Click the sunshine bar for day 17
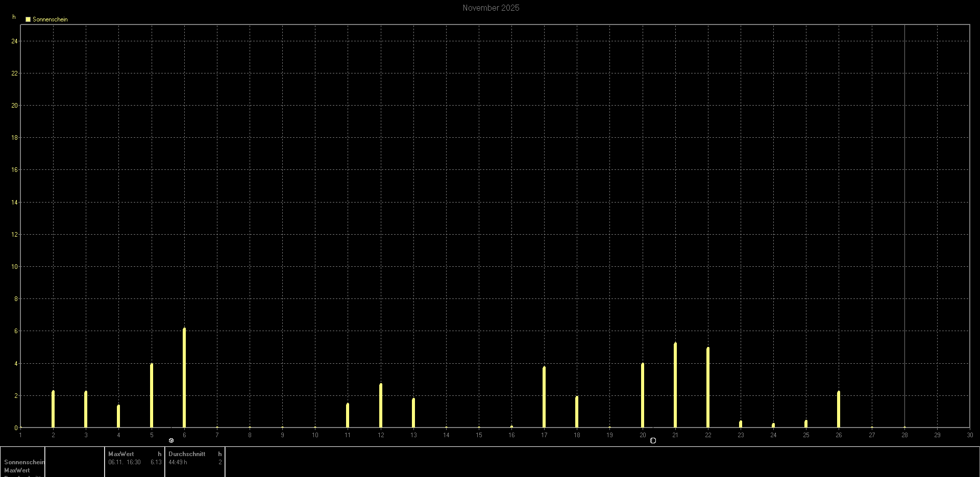The width and height of the screenshot is (980, 477). (544, 397)
